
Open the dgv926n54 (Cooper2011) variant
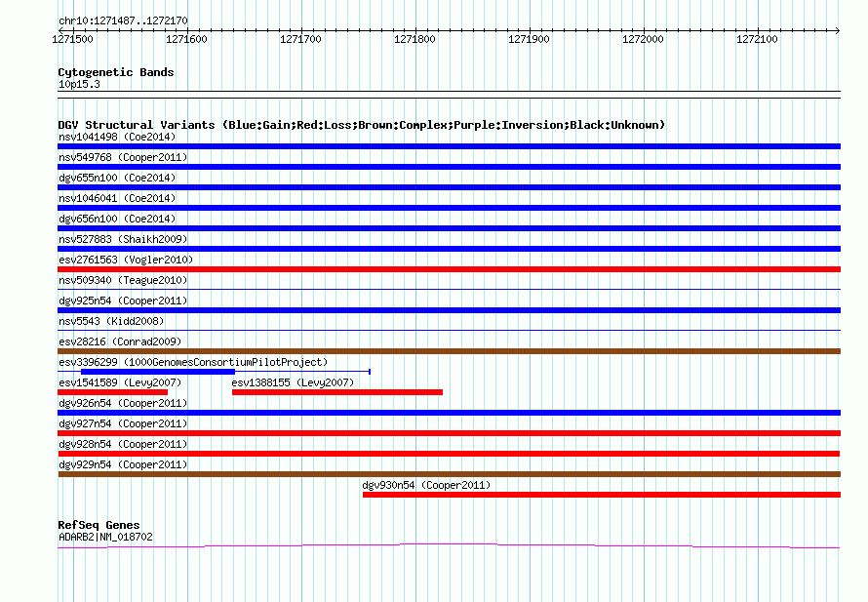click(x=123, y=403)
